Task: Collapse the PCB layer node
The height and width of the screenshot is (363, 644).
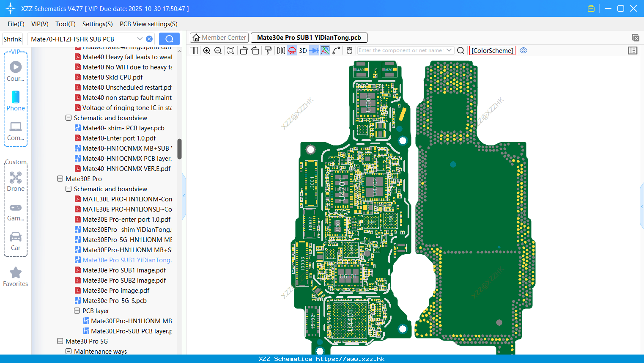Action: (77, 311)
